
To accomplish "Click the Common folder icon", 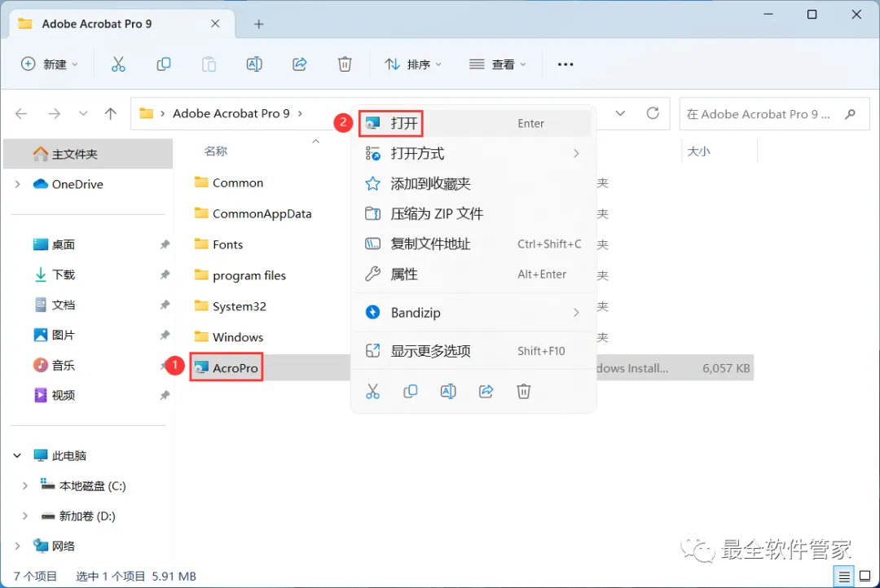I will (x=201, y=182).
